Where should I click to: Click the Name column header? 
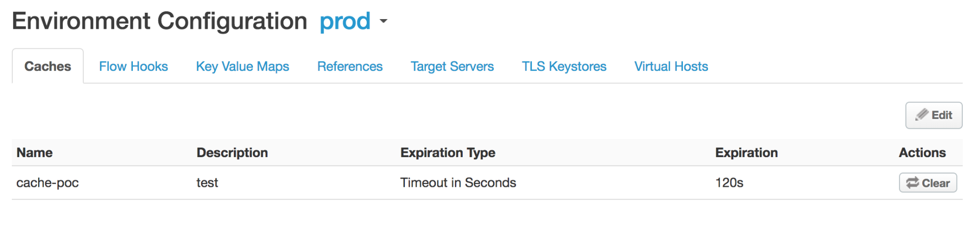point(34,153)
